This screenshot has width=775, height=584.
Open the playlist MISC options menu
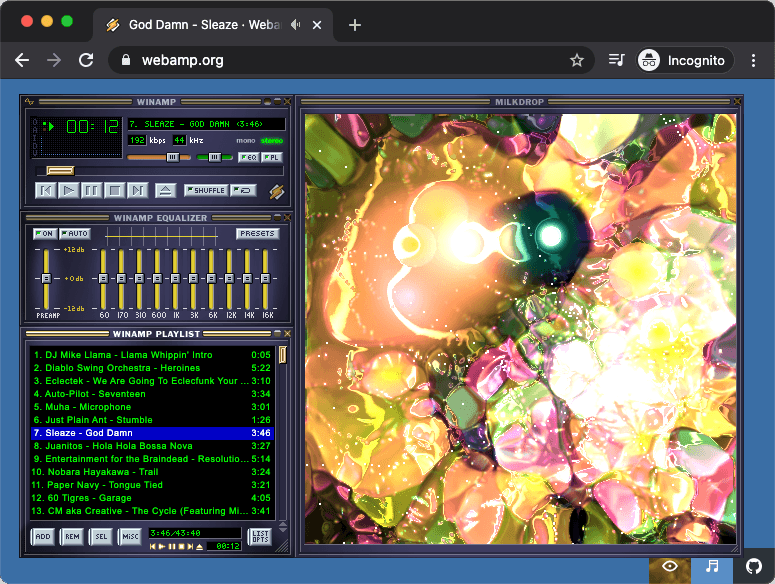point(130,536)
